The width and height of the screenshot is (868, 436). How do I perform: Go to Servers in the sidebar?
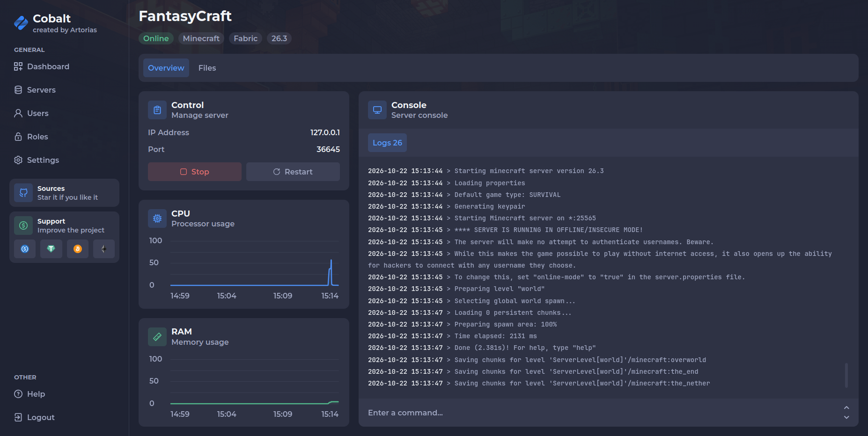35,90
